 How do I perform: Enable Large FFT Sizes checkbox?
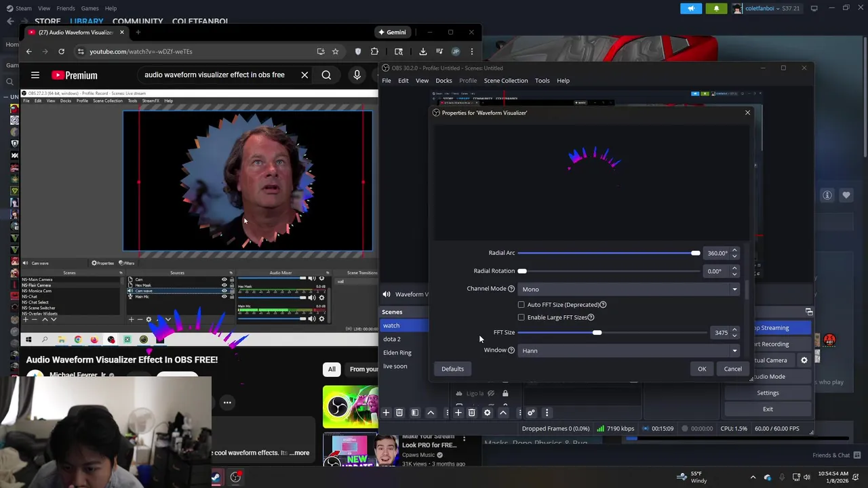[x=521, y=317]
